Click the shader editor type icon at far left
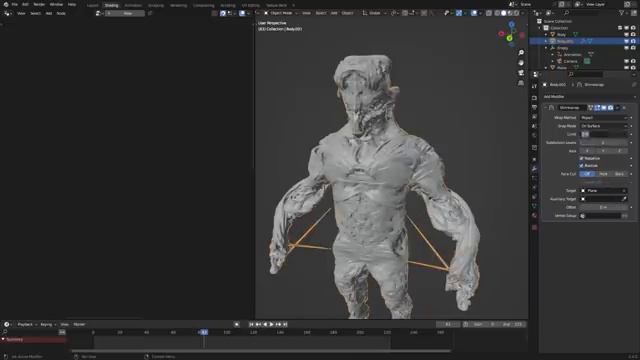640x360 pixels. 7,13
